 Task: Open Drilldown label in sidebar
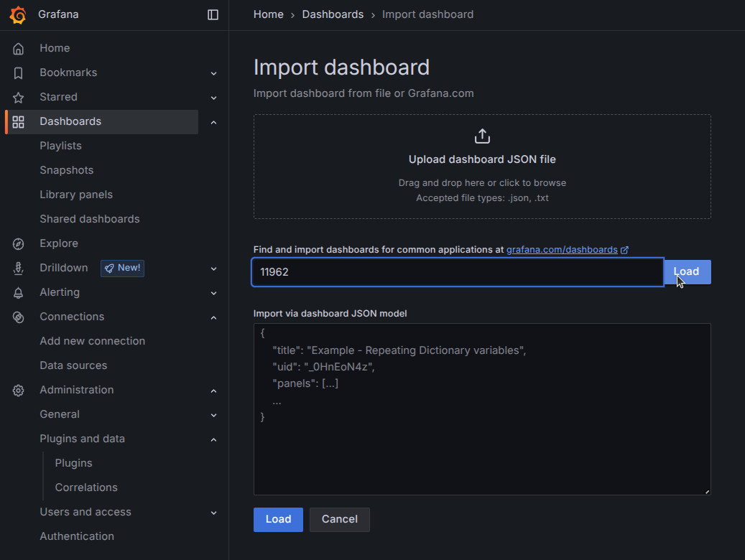coord(64,268)
